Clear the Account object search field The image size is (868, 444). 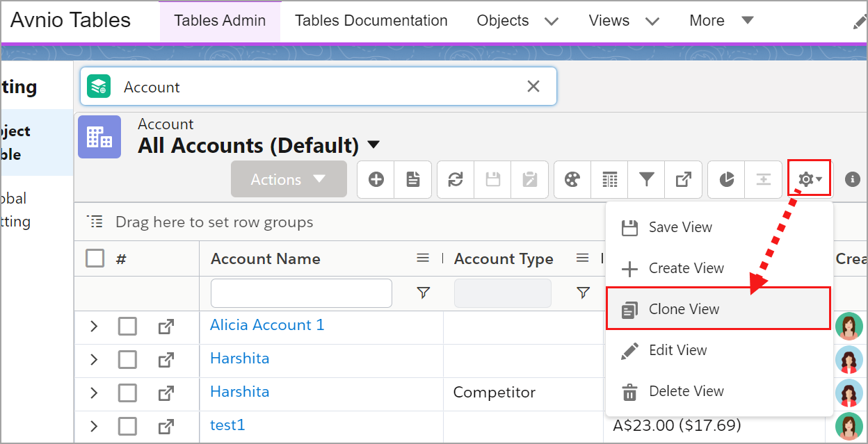(x=533, y=86)
